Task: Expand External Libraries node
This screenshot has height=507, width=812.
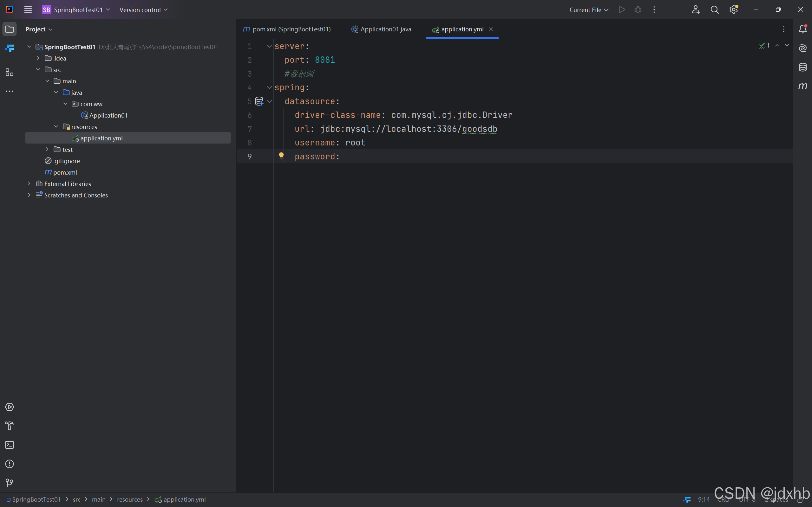Action: coord(29,184)
